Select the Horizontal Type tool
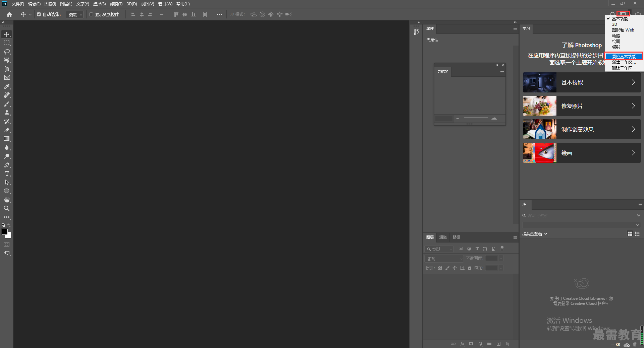 [x=7, y=173]
